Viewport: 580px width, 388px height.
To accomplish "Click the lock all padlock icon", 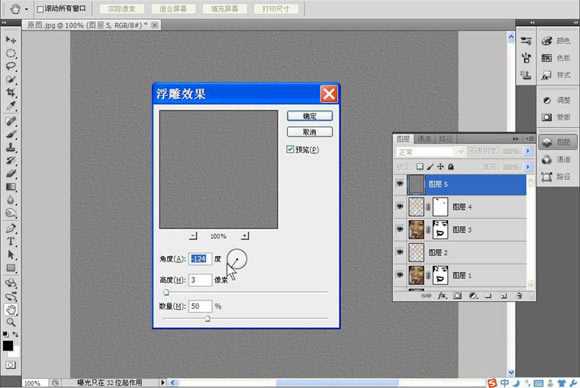I will click(451, 167).
